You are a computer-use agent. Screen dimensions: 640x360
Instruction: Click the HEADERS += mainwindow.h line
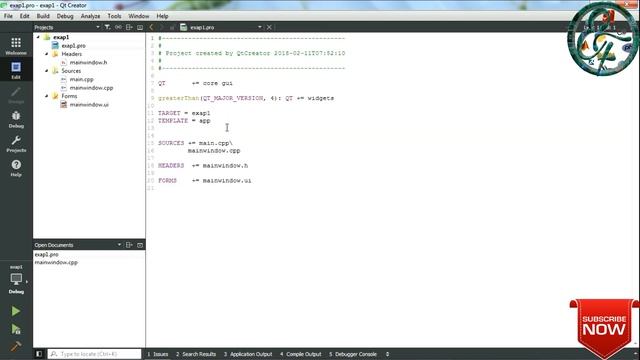[203, 166]
